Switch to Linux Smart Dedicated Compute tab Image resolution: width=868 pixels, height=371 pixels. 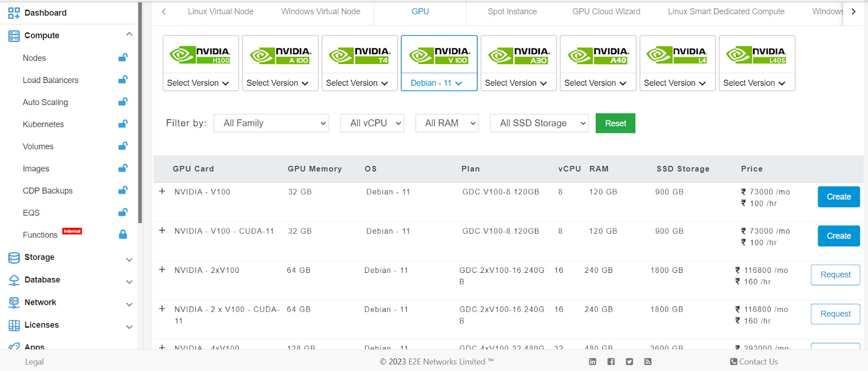tap(726, 11)
